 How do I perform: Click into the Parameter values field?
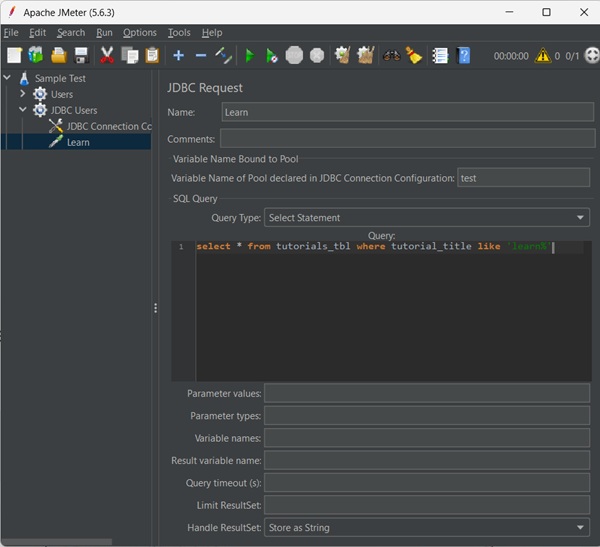pyautogui.click(x=427, y=394)
